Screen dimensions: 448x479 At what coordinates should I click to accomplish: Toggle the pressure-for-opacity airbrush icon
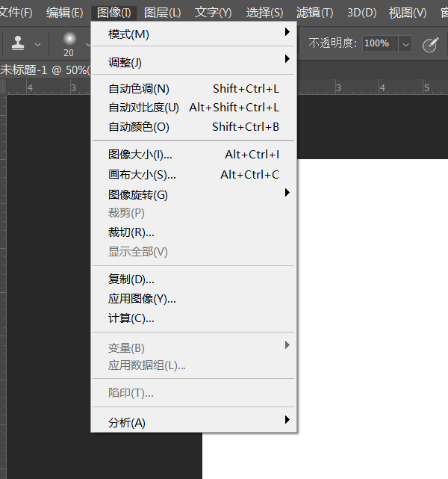pos(430,45)
